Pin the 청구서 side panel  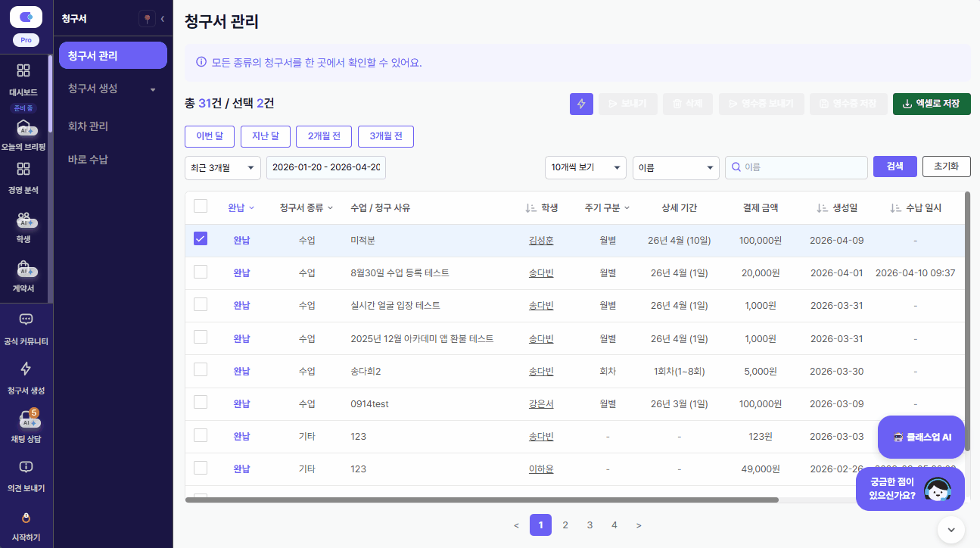click(147, 20)
